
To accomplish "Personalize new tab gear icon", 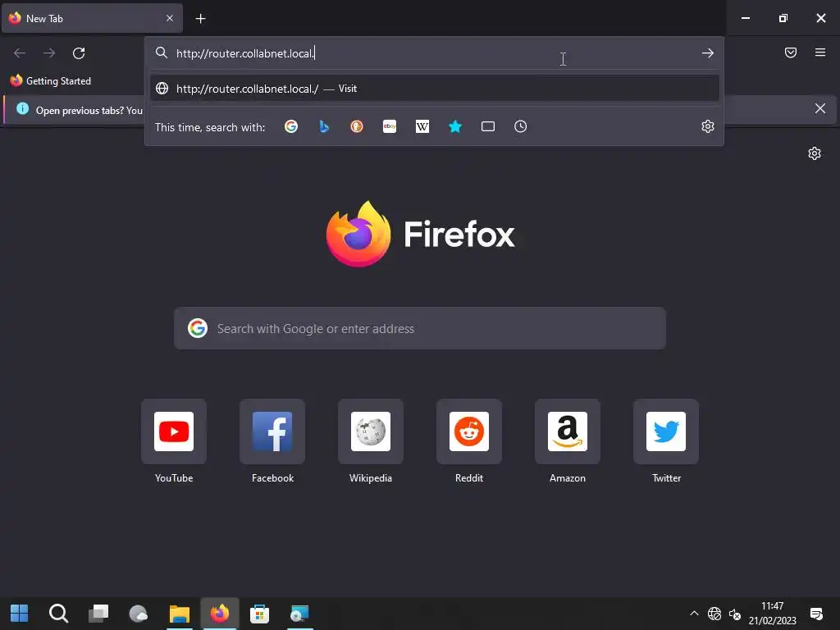I will pyautogui.click(x=815, y=153).
